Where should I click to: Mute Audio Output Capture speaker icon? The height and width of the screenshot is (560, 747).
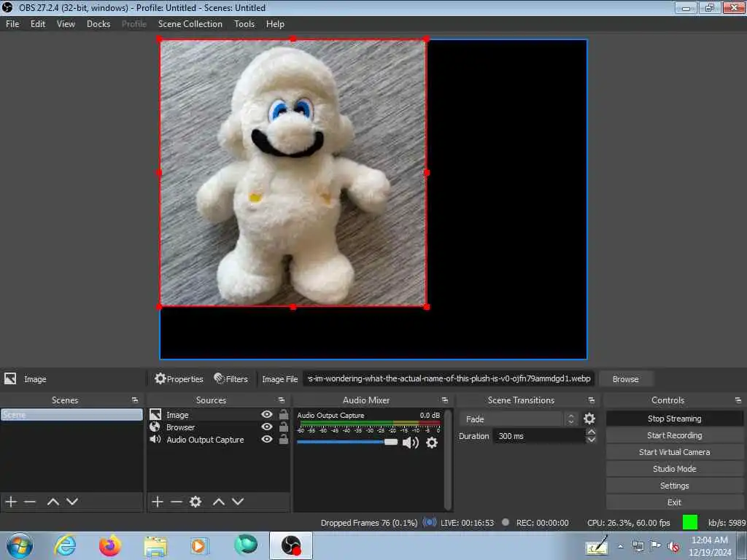coord(410,443)
